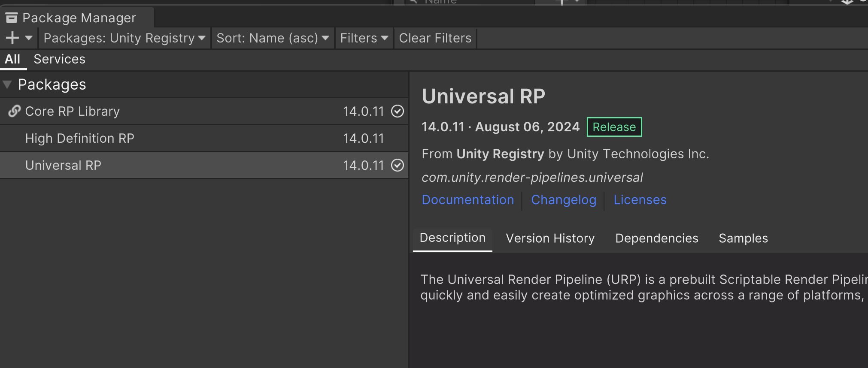Click the Package Manager tab title
Viewport: 868px width, 368px height.
[x=79, y=18]
